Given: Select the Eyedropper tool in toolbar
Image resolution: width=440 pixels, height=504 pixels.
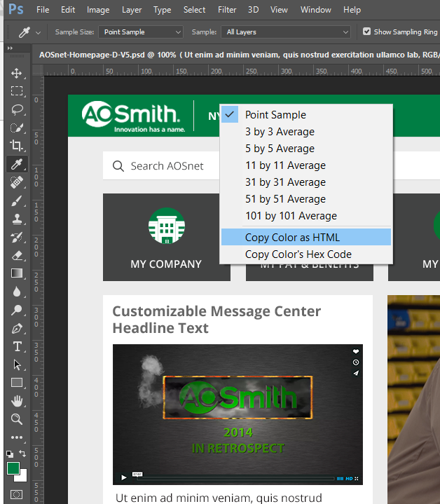Looking at the screenshot, I should [x=17, y=164].
